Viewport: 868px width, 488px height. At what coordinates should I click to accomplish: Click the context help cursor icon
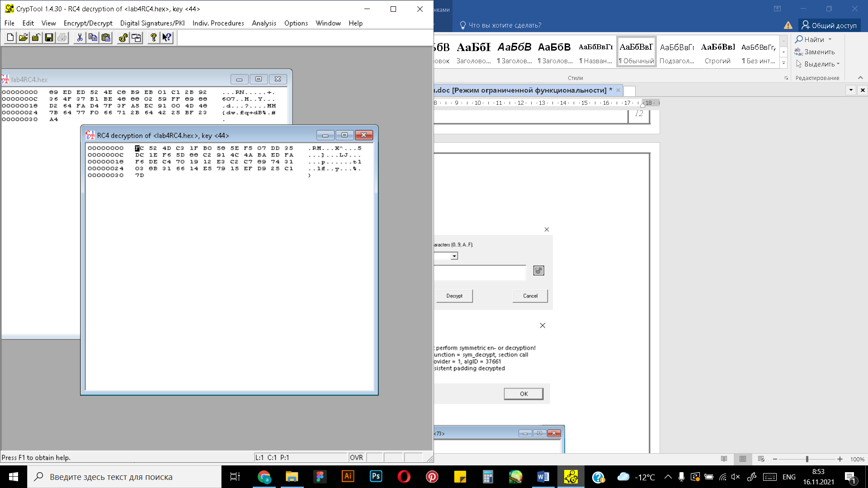pos(167,38)
